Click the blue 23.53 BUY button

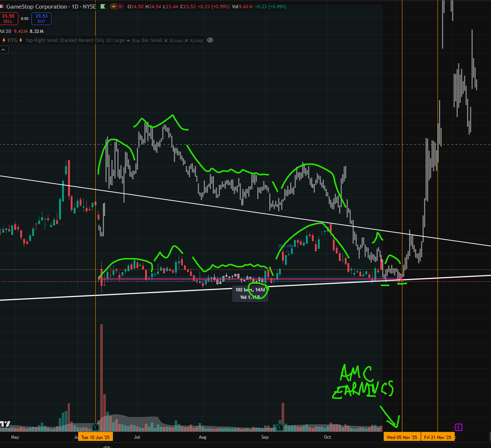coord(41,19)
